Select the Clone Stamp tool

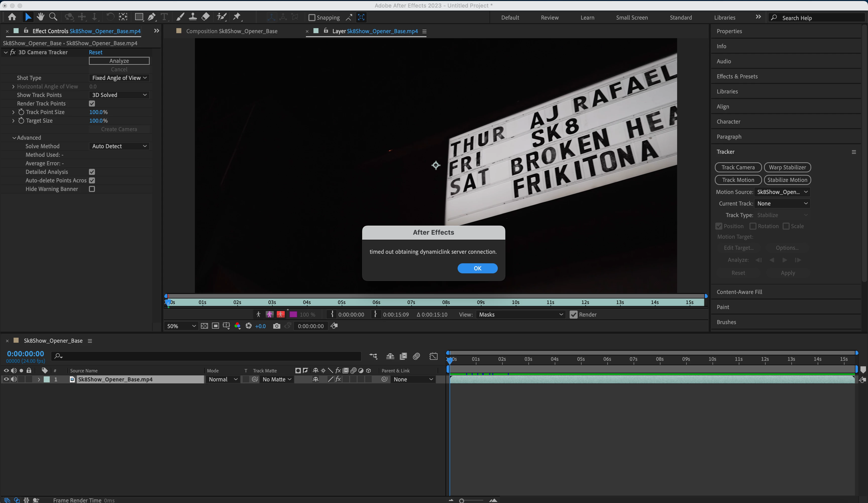click(x=193, y=17)
